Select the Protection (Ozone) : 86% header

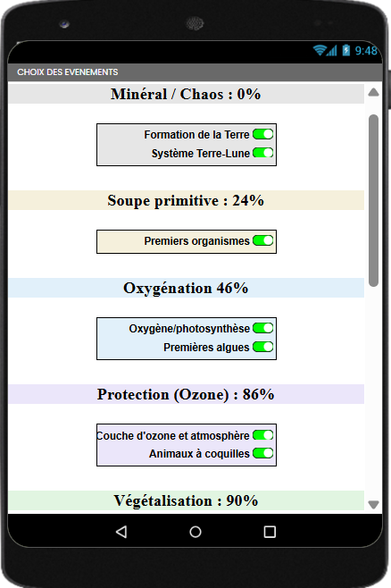click(187, 394)
